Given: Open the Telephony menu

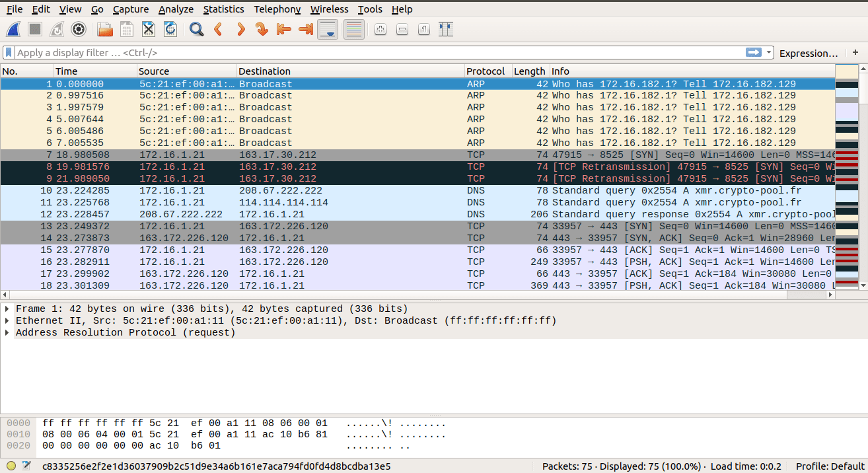Looking at the screenshot, I should (x=277, y=9).
